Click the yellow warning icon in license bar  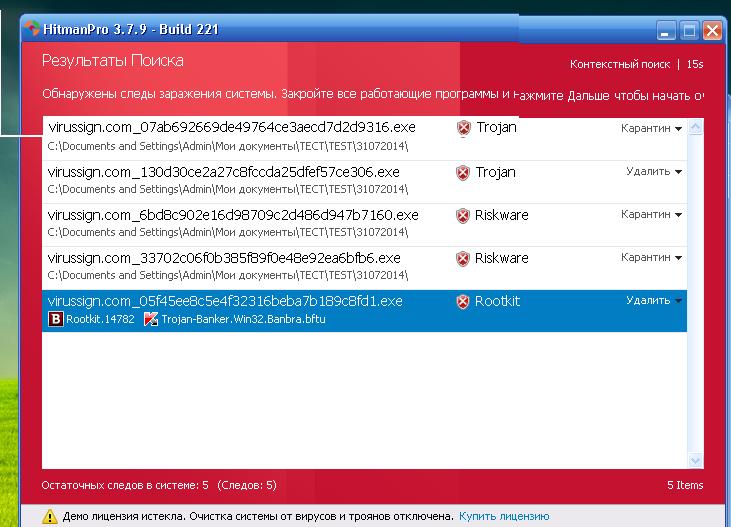[50, 517]
